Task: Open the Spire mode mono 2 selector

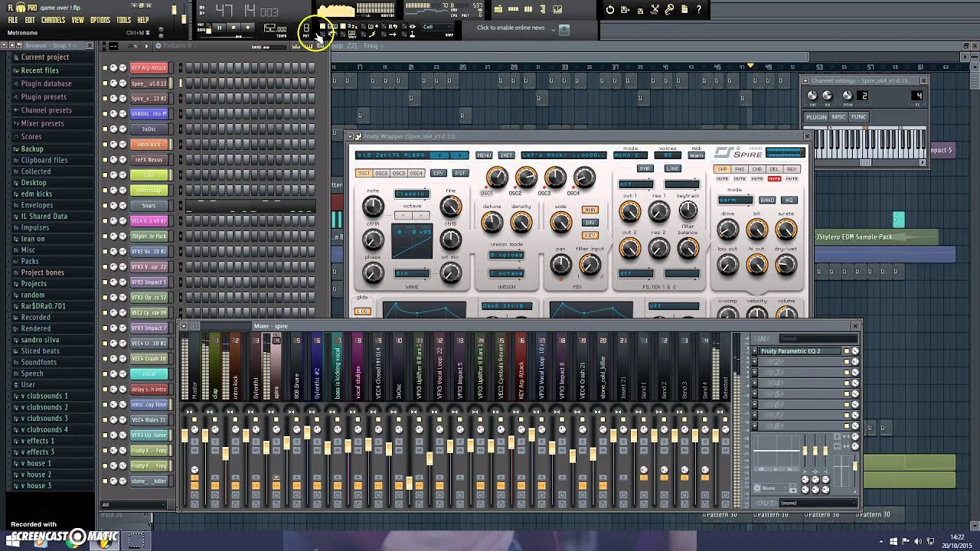Action: point(631,155)
